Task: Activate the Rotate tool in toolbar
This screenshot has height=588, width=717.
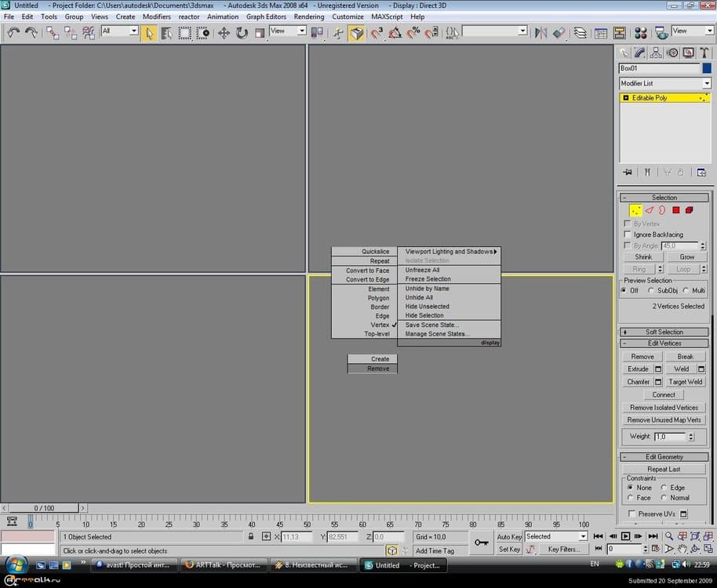Action: click(242, 32)
